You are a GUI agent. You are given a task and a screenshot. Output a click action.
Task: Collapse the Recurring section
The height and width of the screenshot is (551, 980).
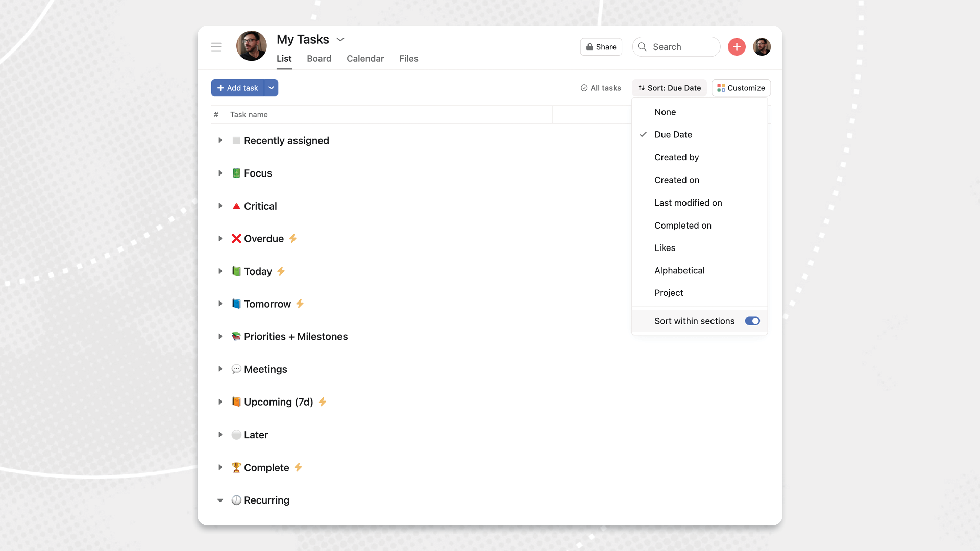pyautogui.click(x=220, y=500)
